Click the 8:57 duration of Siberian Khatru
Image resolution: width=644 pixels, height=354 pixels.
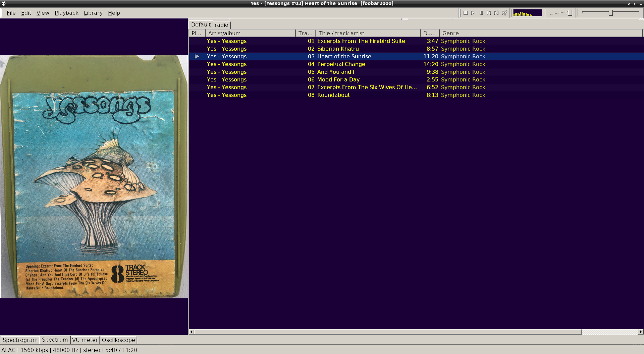[432, 49]
